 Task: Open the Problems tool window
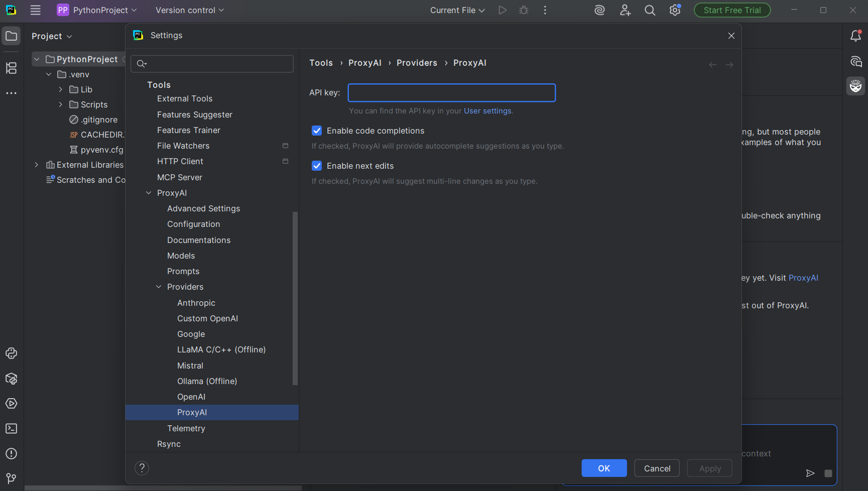(11, 454)
